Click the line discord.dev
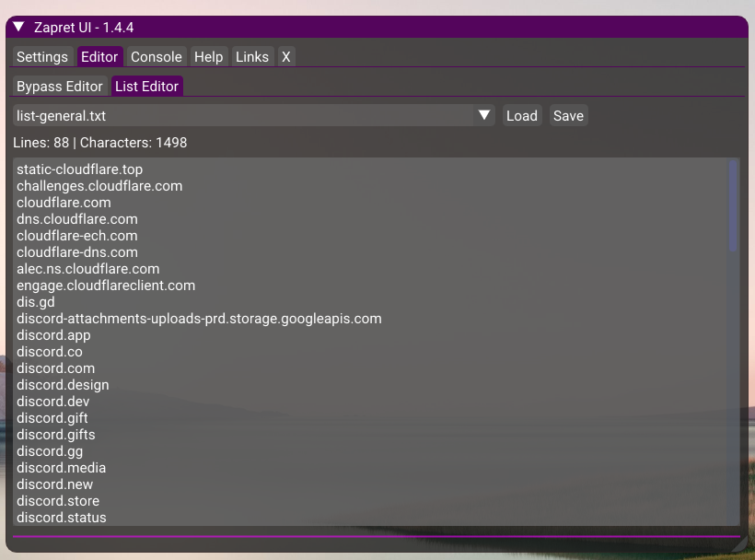Viewport: 755px width, 560px height. [x=53, y=402]
